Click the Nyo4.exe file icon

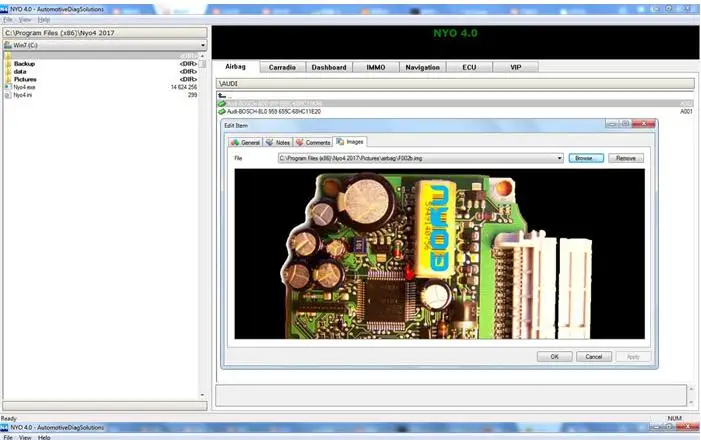click(x=8, y=87)
